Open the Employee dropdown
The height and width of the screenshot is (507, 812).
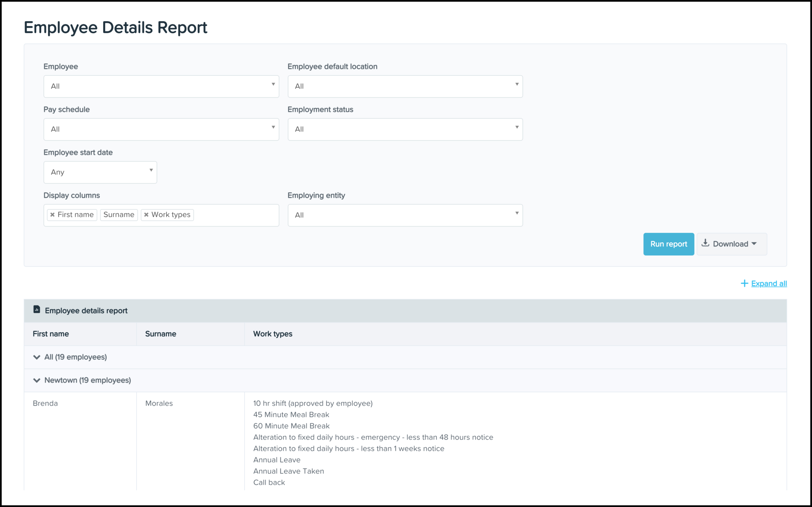click(x=161, y=86)
